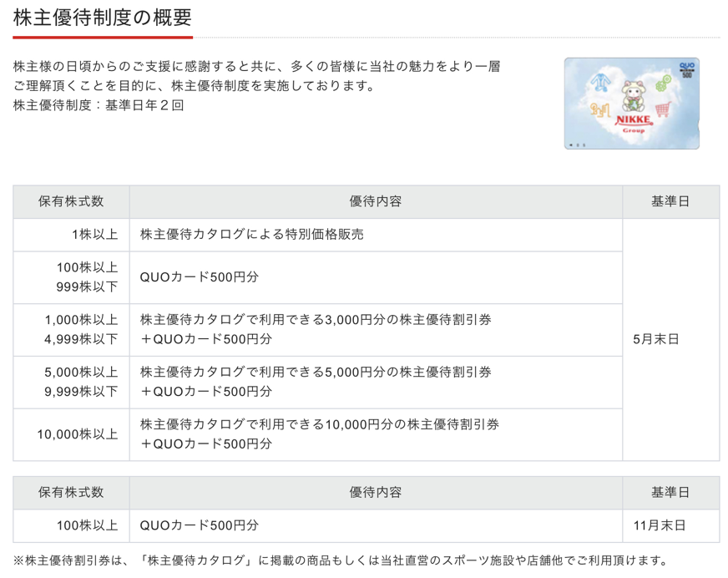The width and height of the screenshot is (728, 578).
Task: Click the NIKKE Group QUO card image
Action: point(631,103)
